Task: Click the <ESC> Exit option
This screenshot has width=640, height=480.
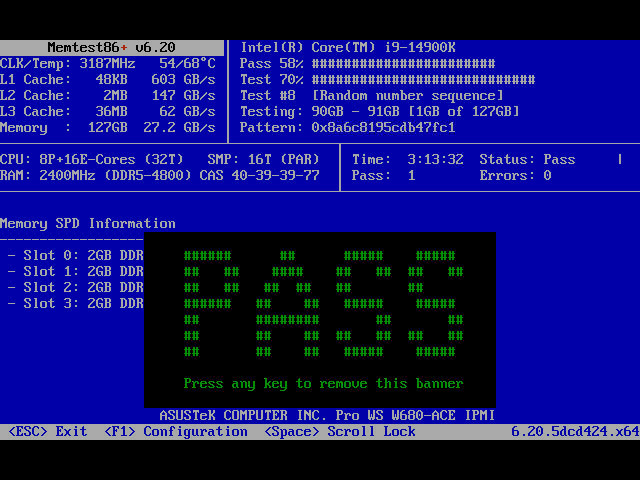Action: 48,431
